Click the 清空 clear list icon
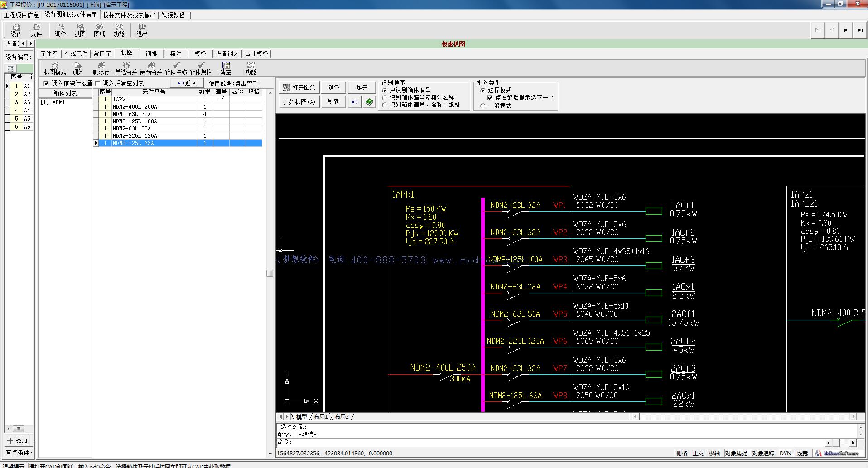 [x=226, y=68]
